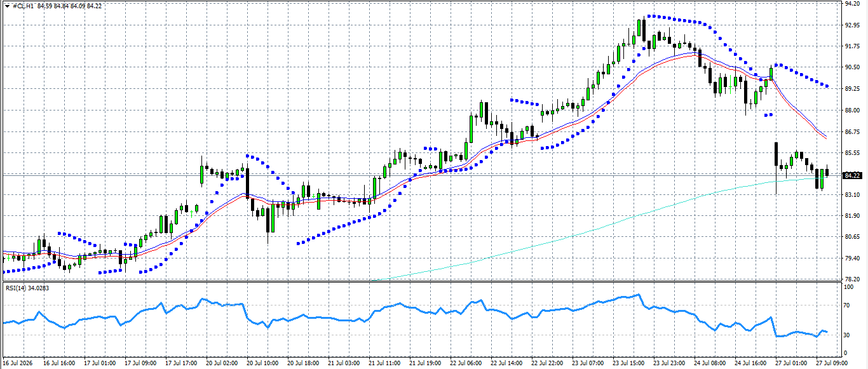Click the 90.50 price axis label

pos(852,68)
